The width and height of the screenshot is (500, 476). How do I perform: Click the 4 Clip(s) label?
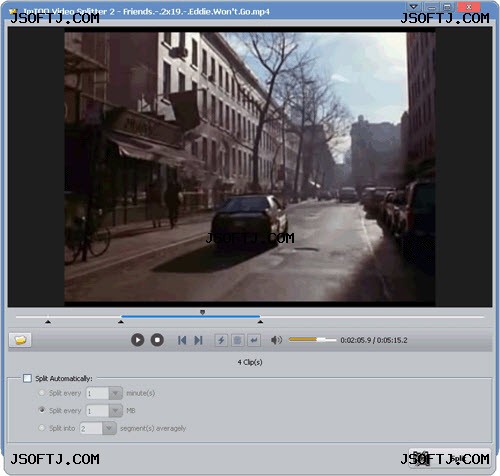point(250,362)
